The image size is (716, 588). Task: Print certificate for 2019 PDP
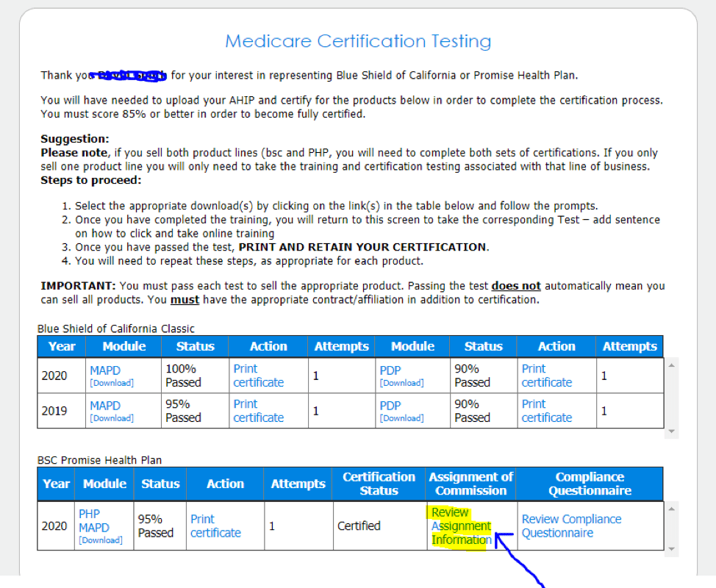point(547,410)
